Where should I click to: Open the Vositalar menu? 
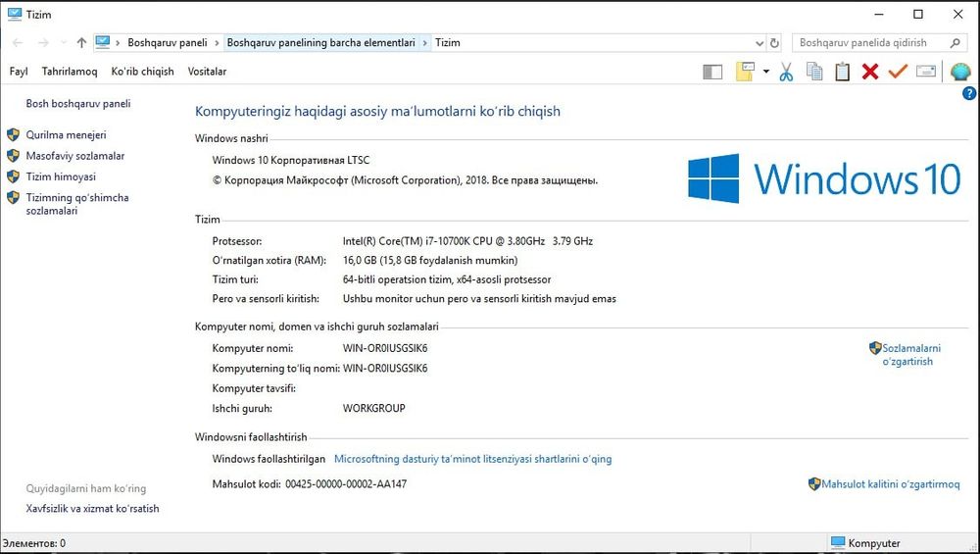click(207, 72)
